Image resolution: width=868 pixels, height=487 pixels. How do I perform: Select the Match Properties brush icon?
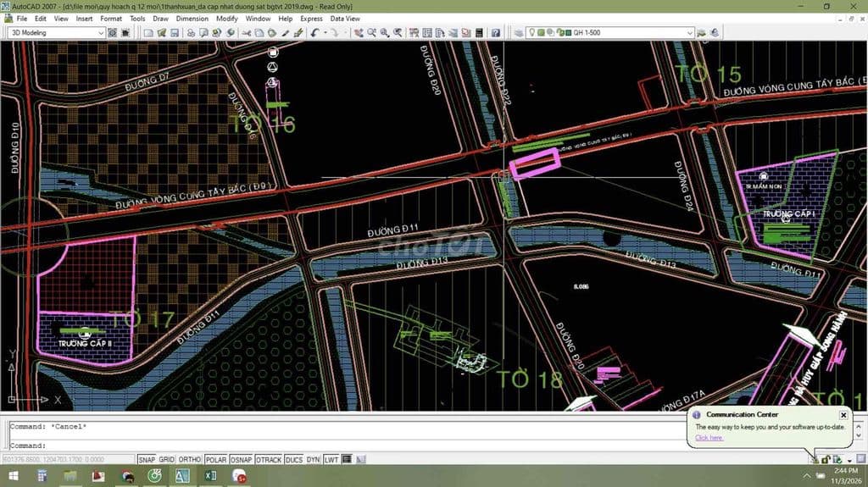click(285, 33)
